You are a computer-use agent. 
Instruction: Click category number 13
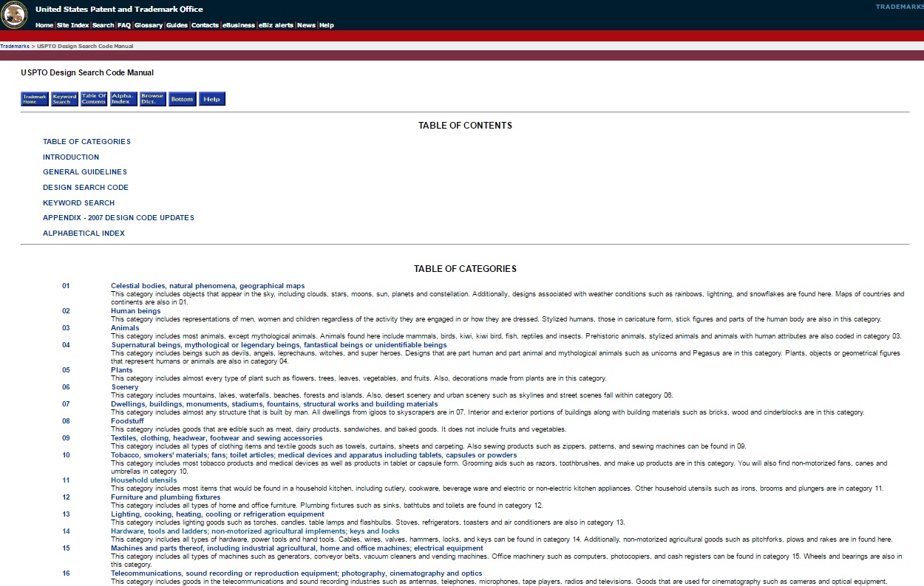click(x=67, y=514)
